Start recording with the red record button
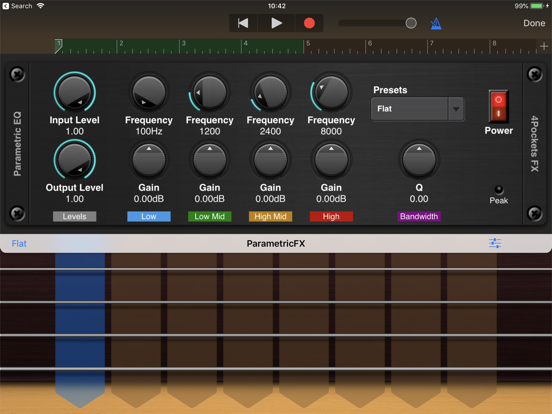The image size is (552, 414). click(309, 23)
